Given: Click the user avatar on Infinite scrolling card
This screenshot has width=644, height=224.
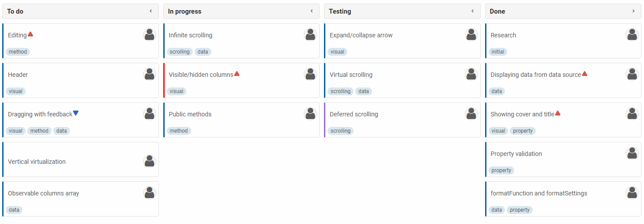Looking at the screenshot, I should (310, 35).
